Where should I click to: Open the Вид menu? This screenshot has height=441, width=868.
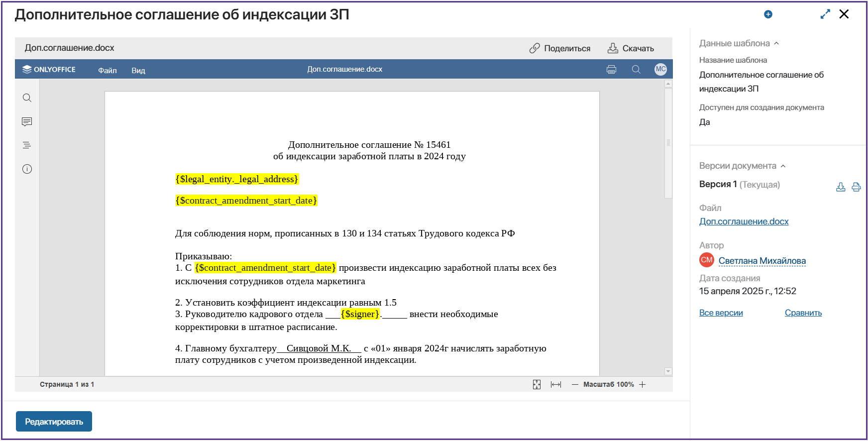pos(138,70)
